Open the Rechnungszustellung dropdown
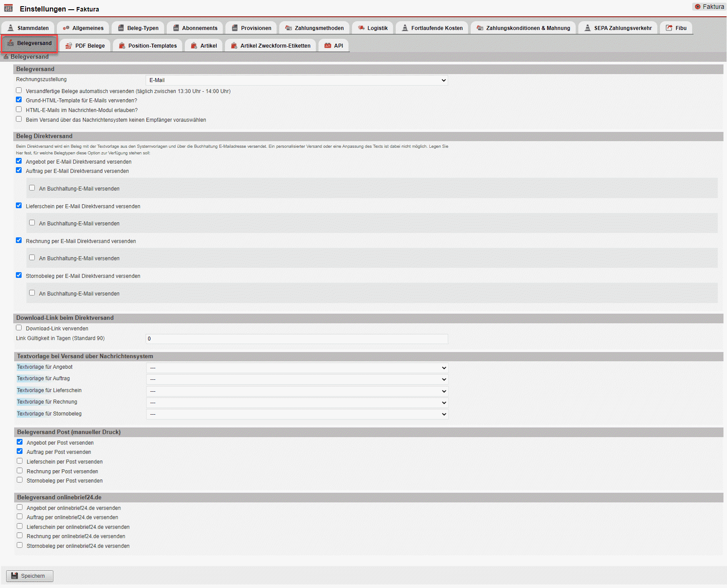727x588 pixels. (296, 80)
